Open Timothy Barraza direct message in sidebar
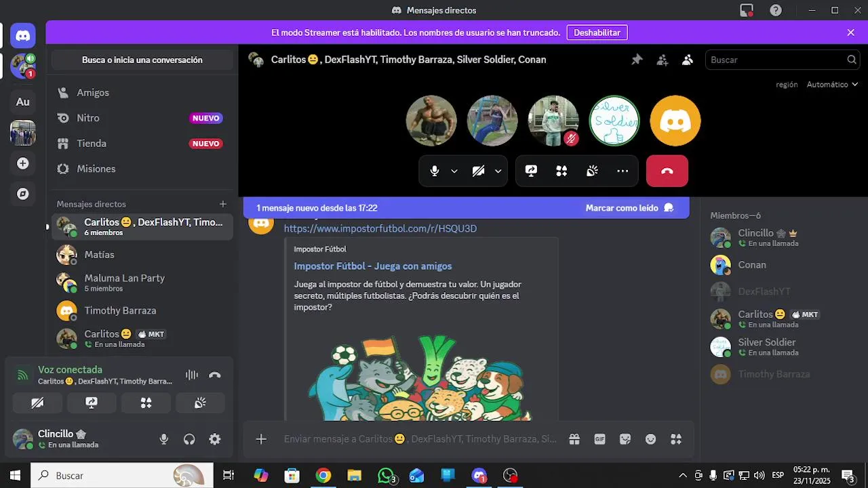868x488 pixels. pos(142,310)
